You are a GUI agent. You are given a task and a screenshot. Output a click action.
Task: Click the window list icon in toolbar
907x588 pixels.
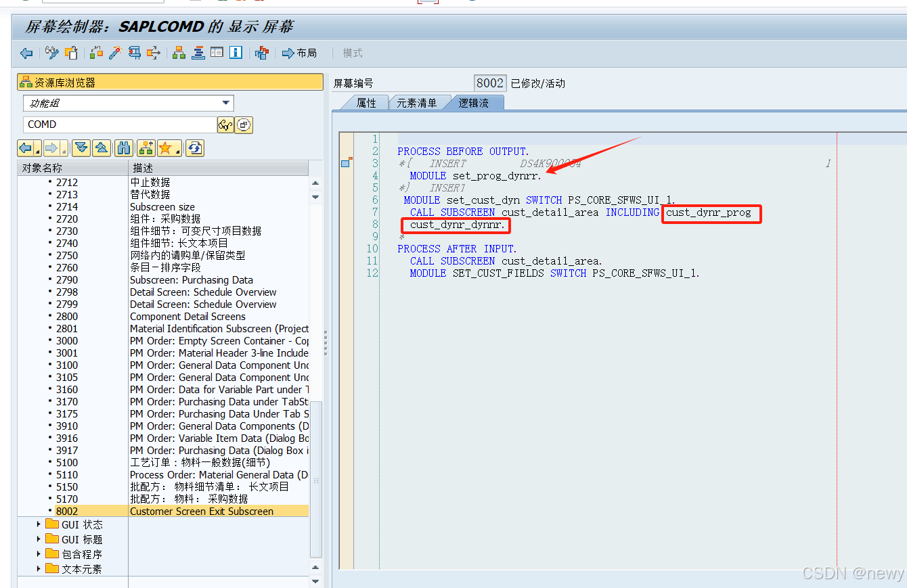217,53
